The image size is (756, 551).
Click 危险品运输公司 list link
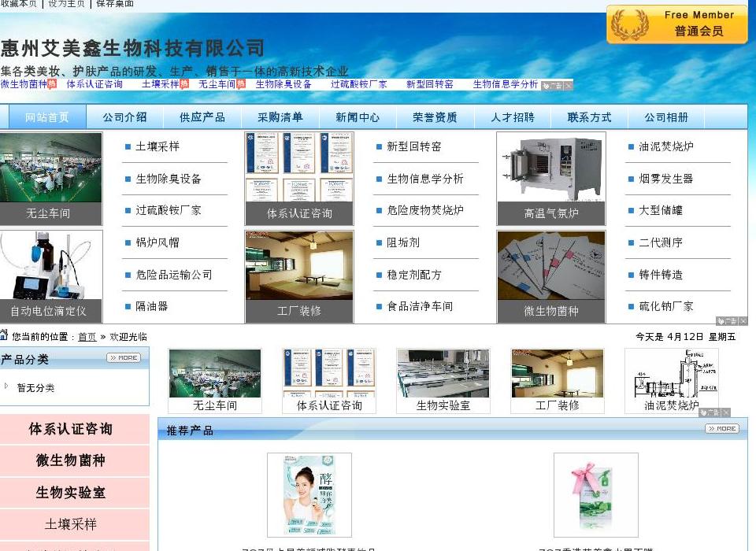pyautogui.click(x=173, y=275)
